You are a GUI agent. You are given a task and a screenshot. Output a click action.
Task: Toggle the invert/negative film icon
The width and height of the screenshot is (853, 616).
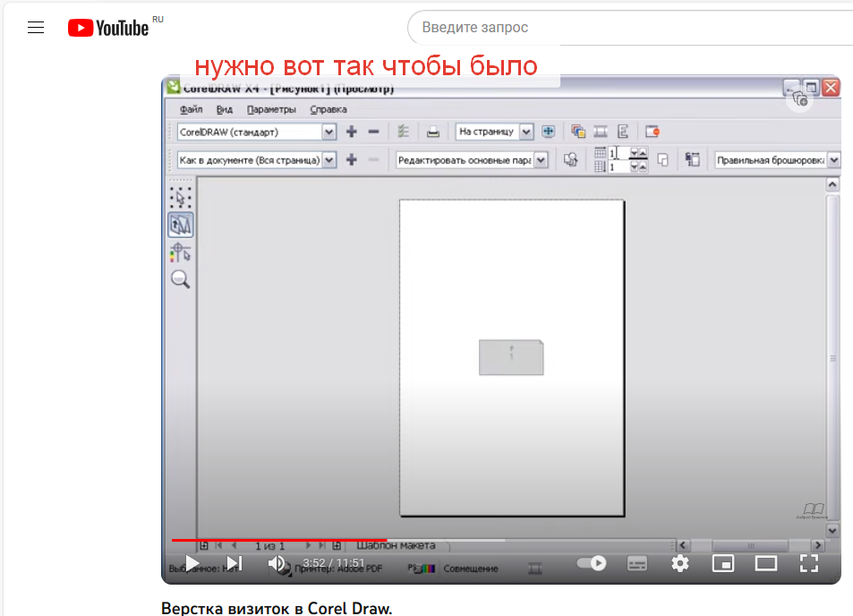pos(601,131)
